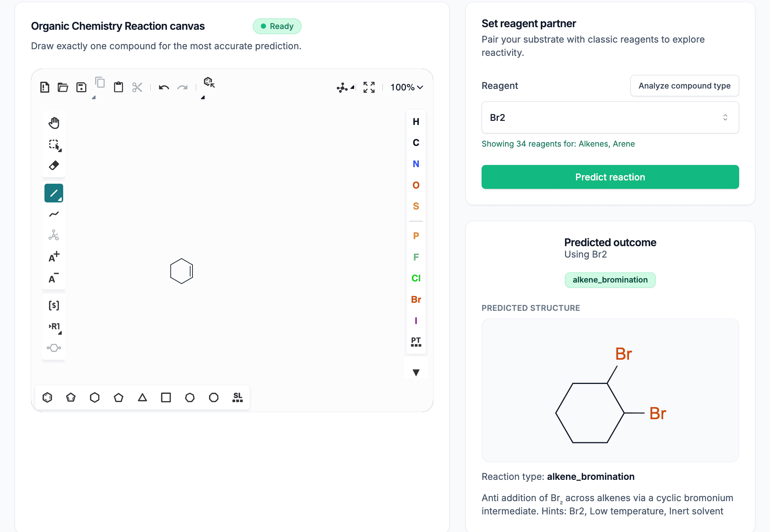This screenshot has height=532, width=770.
Task: Select the R-Group label tool
Action: click(x=53, y=326)
